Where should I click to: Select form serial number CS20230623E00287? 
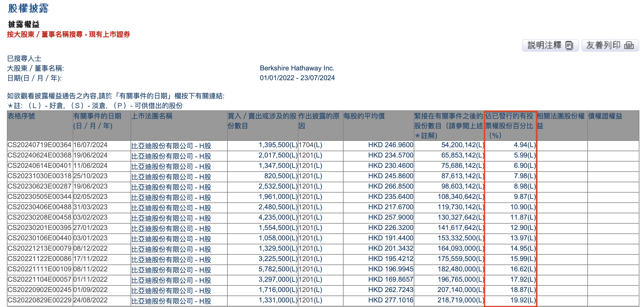pyautogui.click(x=39, y=186)
